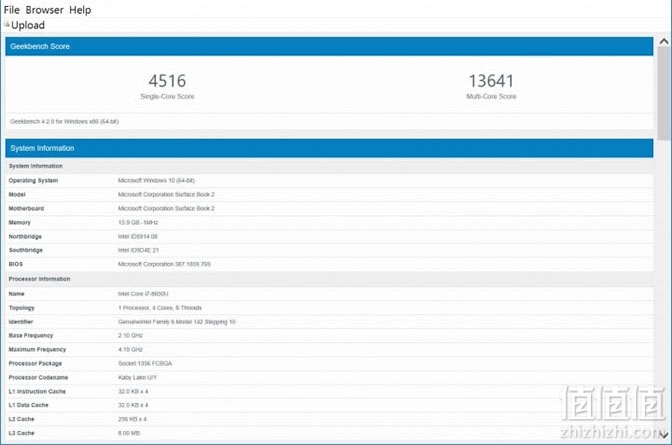Click the Geekbench 4.2.0 for Windows version text
This screenshot has width=672, height=445.
coord(64,122)
